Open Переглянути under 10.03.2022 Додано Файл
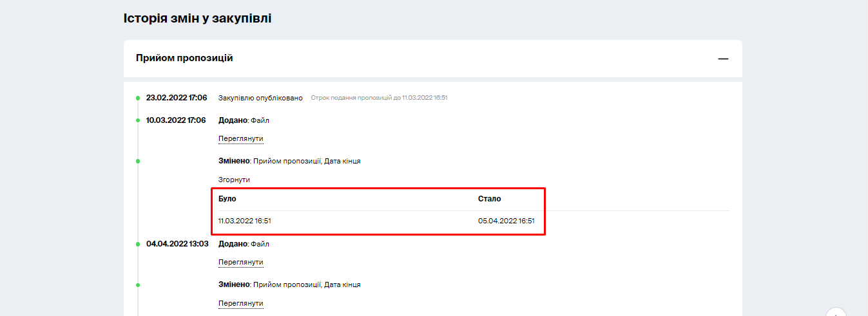 pyautogui.click(x=240, y=139)
